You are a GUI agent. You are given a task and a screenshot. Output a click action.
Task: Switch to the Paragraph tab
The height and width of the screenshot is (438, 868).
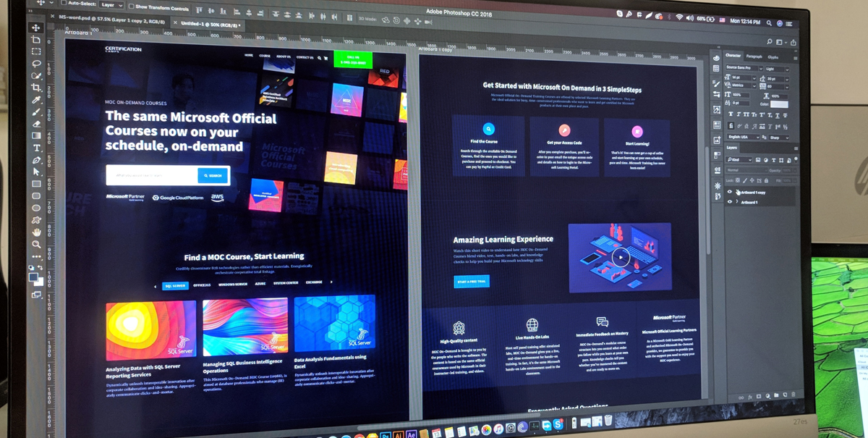pyautogui.click(x=754, y=56)
